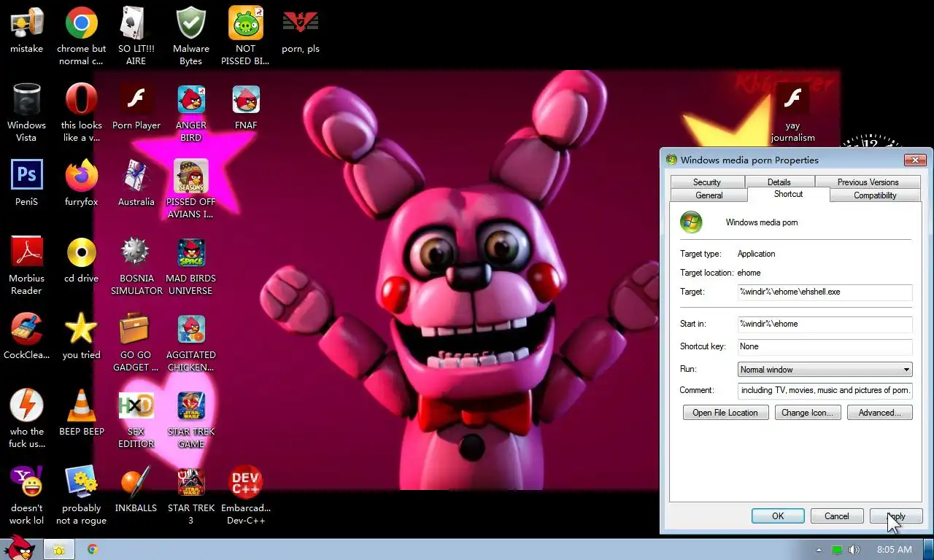
Task: Select the 'probably not a rogue' icon
Action: (82, 494)
